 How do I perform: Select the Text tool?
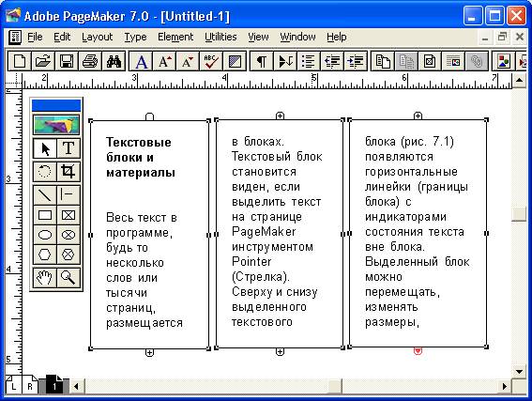tap(68, 148)
